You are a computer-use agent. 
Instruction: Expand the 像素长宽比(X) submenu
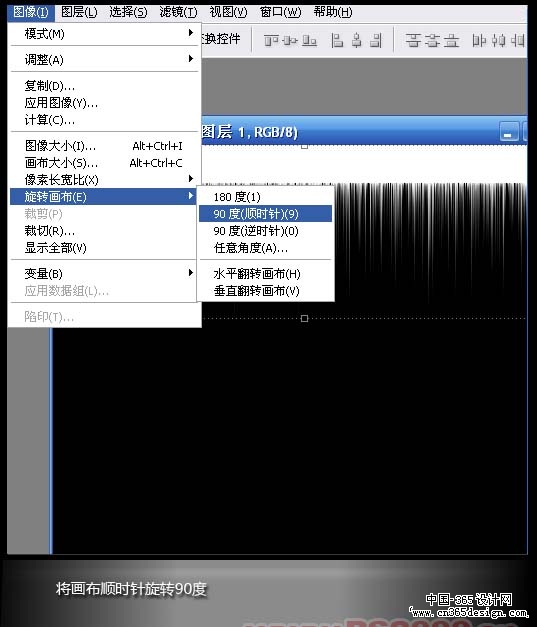click(104, 180)
